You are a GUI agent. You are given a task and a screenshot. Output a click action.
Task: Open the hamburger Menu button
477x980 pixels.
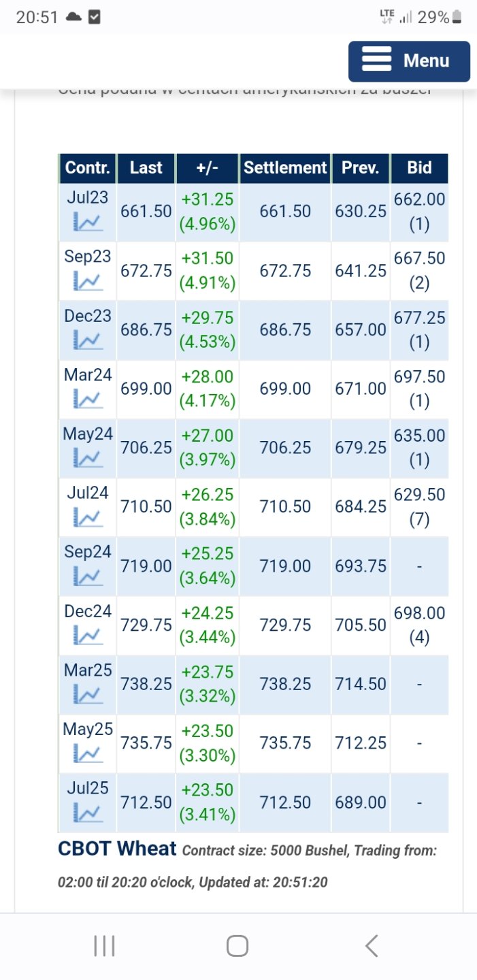pos(409,61)
